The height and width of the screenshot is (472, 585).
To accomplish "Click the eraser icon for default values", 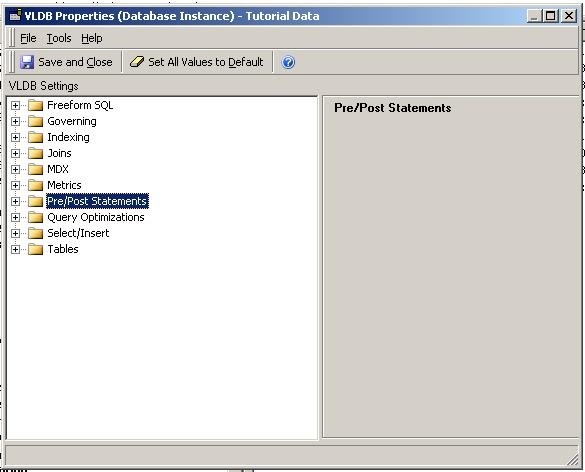I will 137,62.
